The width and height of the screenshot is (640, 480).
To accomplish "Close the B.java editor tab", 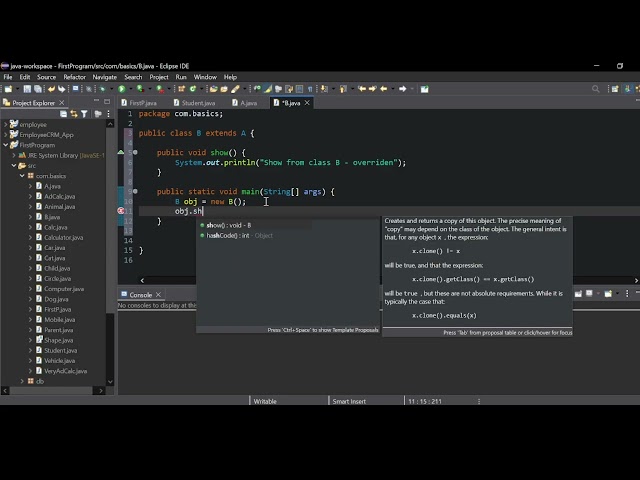I will pos(307,103).
